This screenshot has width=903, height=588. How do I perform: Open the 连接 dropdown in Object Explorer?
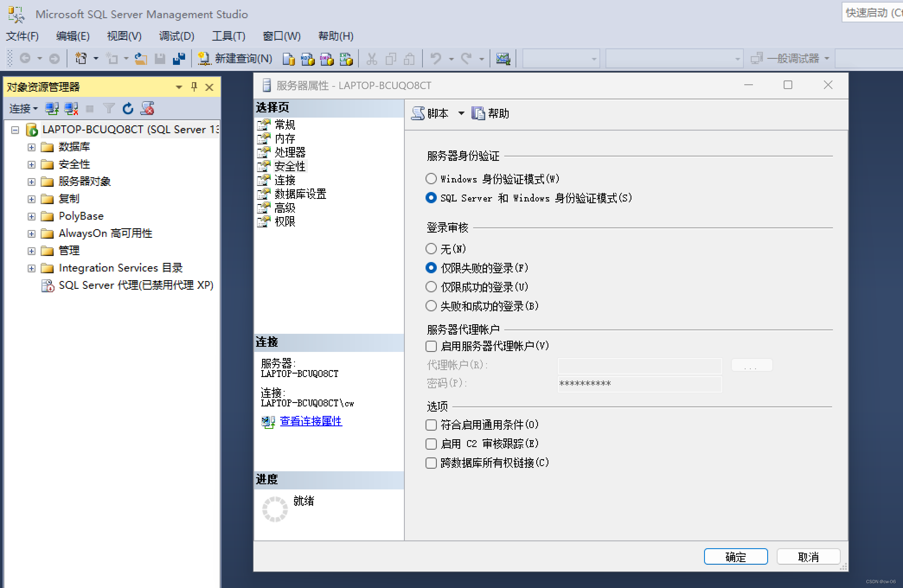click(x=24, y=109)
